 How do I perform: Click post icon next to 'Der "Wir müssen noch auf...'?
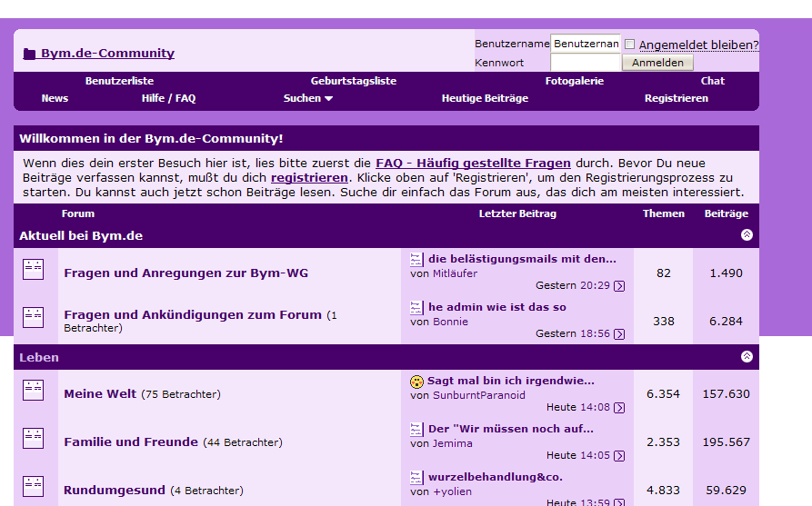416,430
